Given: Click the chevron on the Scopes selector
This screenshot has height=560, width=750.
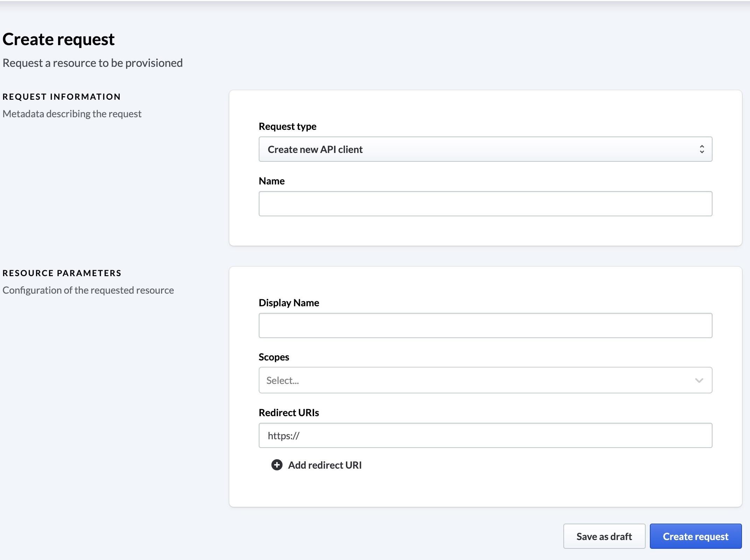Looking at the screenshot, I should tap(699, 380).
